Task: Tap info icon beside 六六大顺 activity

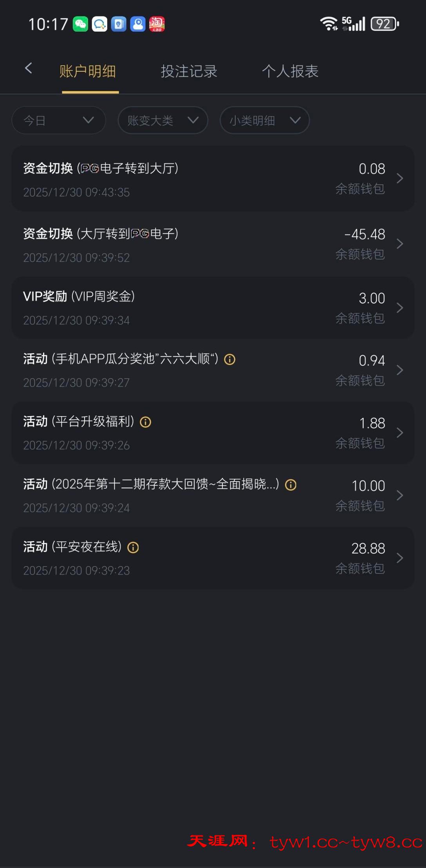Action: (x=230, y=359)
